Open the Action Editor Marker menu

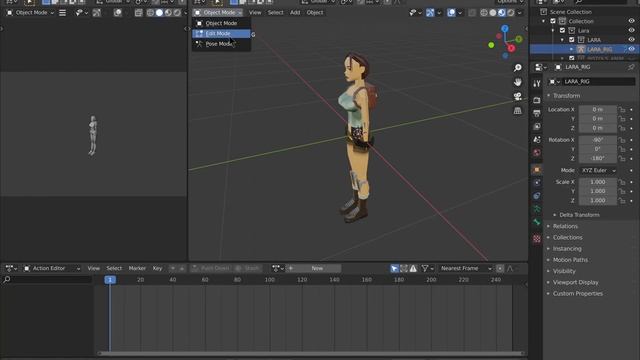point(137,268)
